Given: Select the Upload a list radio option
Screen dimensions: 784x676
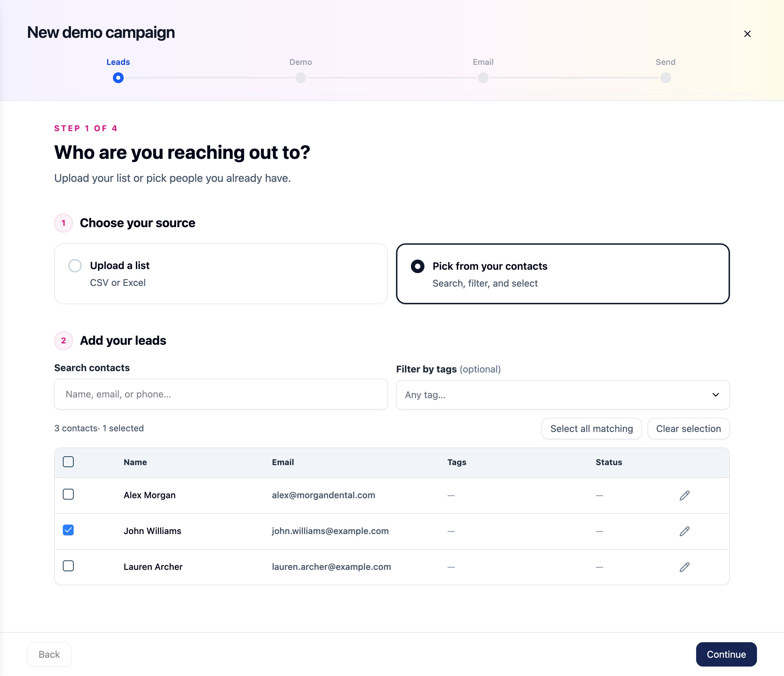Looking at the screenshot, I should click(x=221, y=274).
